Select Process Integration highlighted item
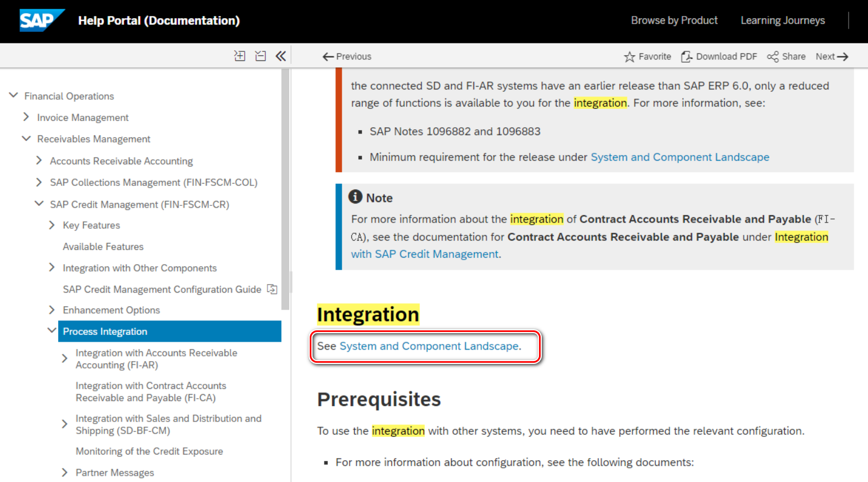 169,331
